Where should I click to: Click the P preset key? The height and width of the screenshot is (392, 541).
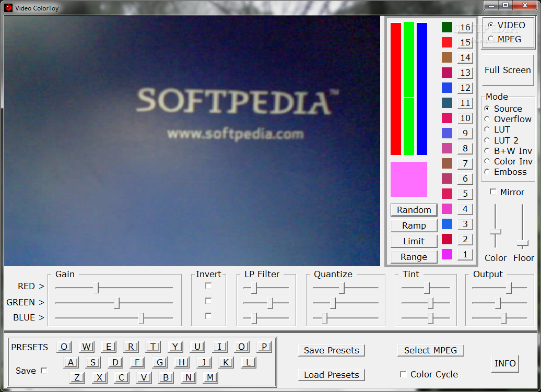264,347
